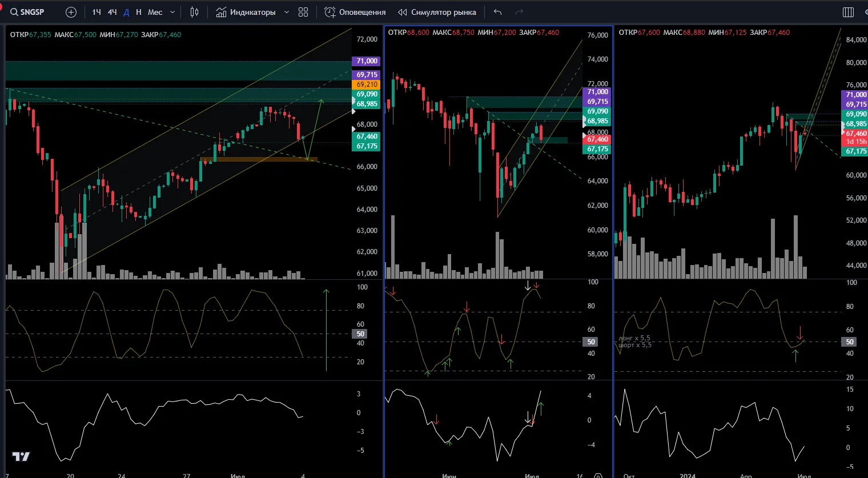Viewport: 868px width, 478px height.
Task: Click the 1d 15h countdown label
Action: point(856,142)
